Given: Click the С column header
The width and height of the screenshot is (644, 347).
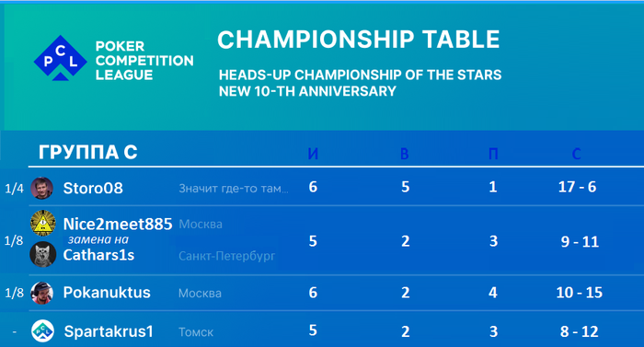Looking at the screenshot, I should pos(577,154).
